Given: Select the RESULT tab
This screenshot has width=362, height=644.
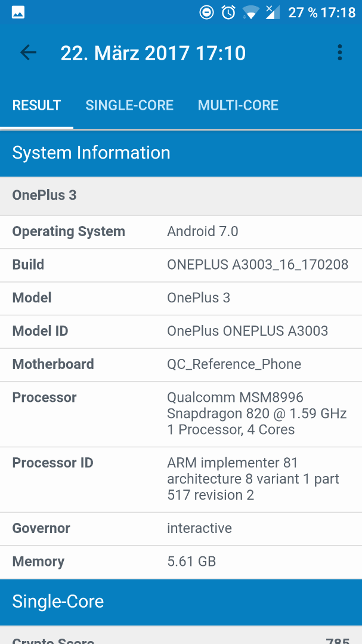Looking at the screenshot, I should point(36,105).
